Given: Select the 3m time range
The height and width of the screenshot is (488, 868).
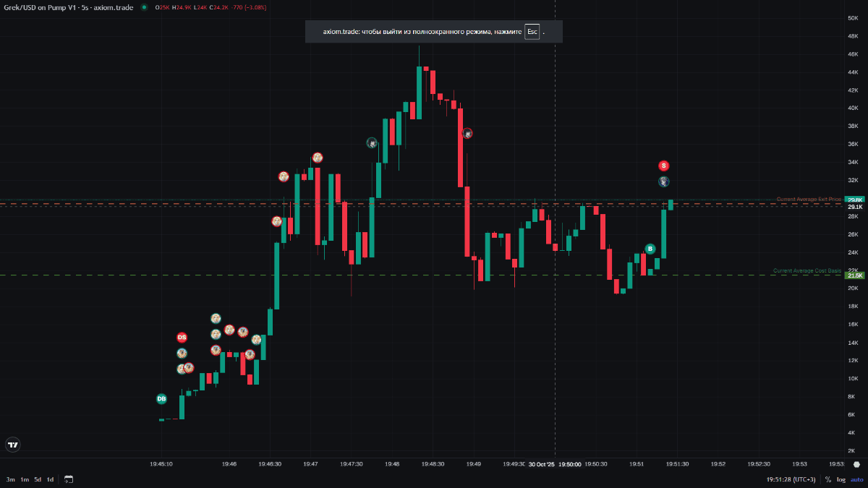Looking at the screenshot, I should coord(11,479).
